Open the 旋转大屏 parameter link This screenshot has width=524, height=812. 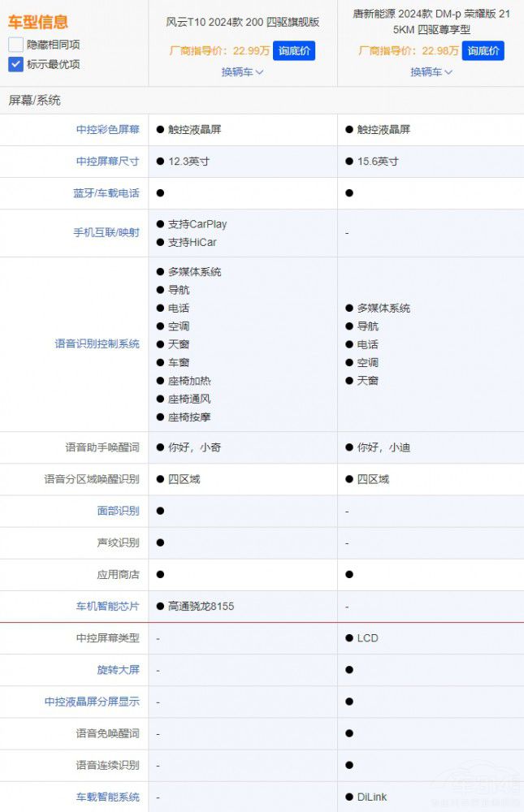[x=118, y=671]
